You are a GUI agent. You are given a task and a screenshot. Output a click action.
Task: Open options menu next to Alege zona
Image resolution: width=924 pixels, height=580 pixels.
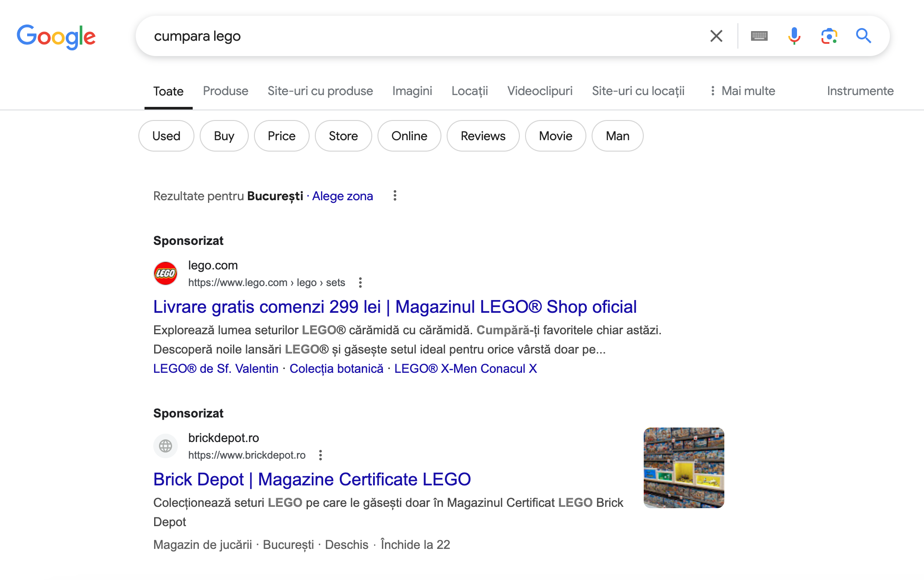(x=395, y=195)
